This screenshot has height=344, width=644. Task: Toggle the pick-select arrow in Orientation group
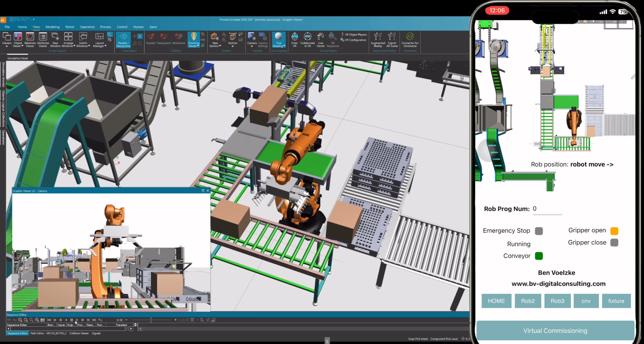point(140,36)
